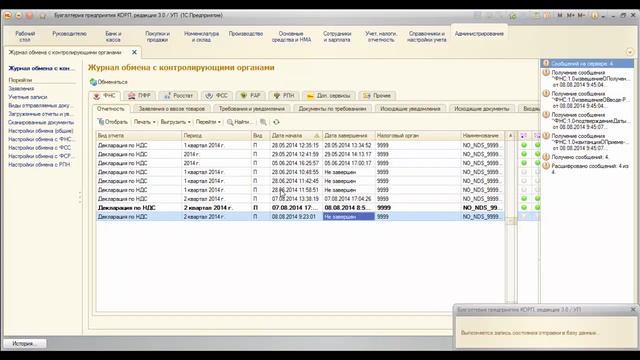Open the Настройки обмена с РПН link

(39, 165)
